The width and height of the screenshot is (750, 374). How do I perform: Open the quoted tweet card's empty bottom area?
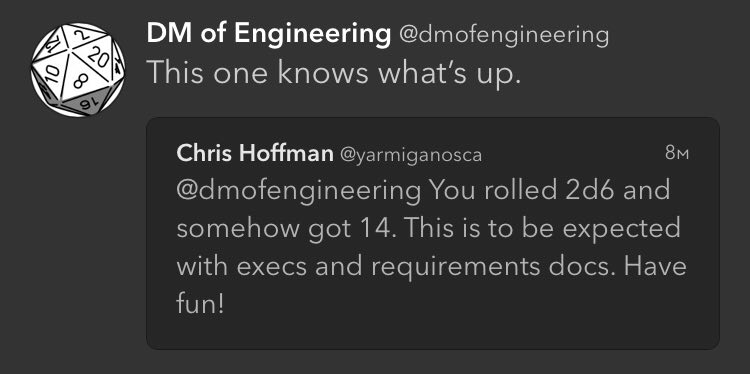click(x=433, y=333)
